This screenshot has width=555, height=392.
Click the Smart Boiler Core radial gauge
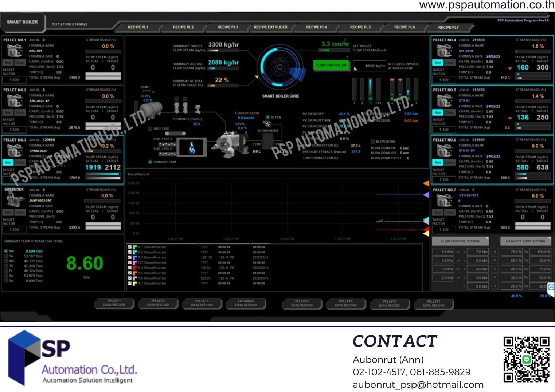(x=280, y=67)
